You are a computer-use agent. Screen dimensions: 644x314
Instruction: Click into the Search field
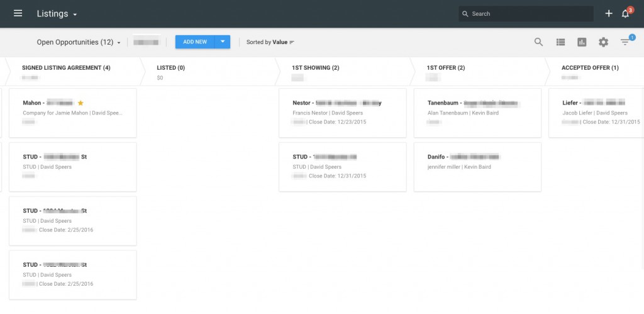pos(526,14)
